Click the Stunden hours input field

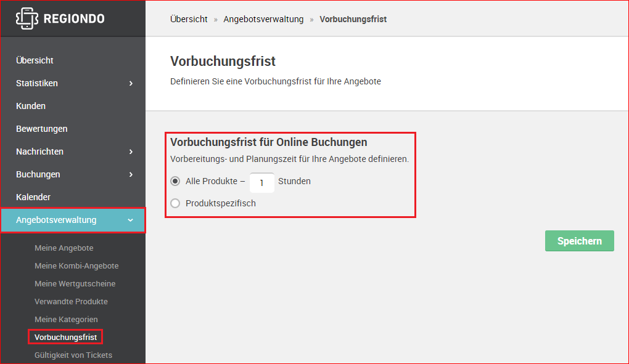(x=262, y=182)
